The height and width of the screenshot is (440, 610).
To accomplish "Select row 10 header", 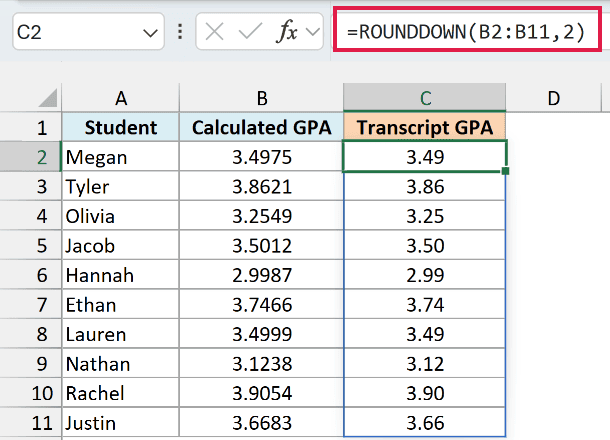I will click(x=31, y=393).
